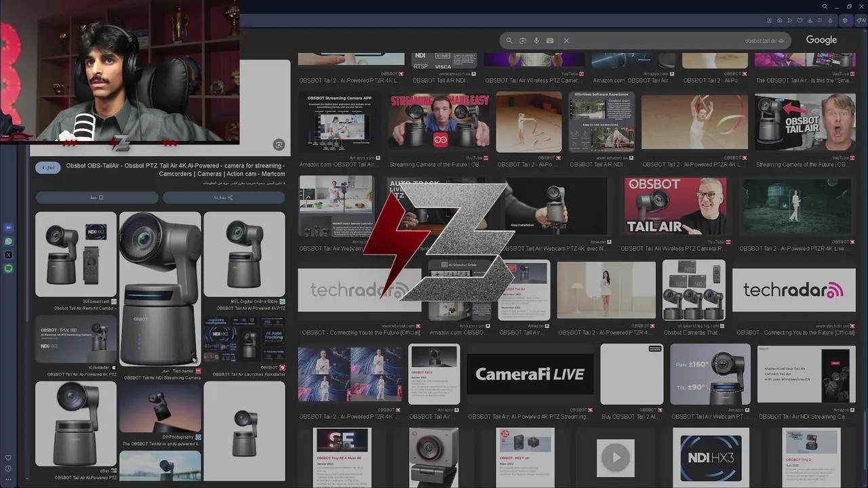Open bookmarks heart icon in left sidebar
Image resolution: width=868 pixels, height=488 pixels.
pyautogui.click(x=8, y=457)
